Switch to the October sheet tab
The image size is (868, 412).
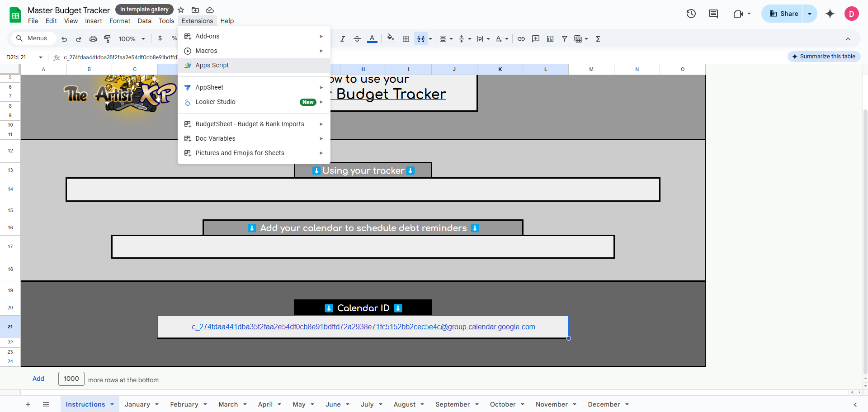click(x=503, y=404)
